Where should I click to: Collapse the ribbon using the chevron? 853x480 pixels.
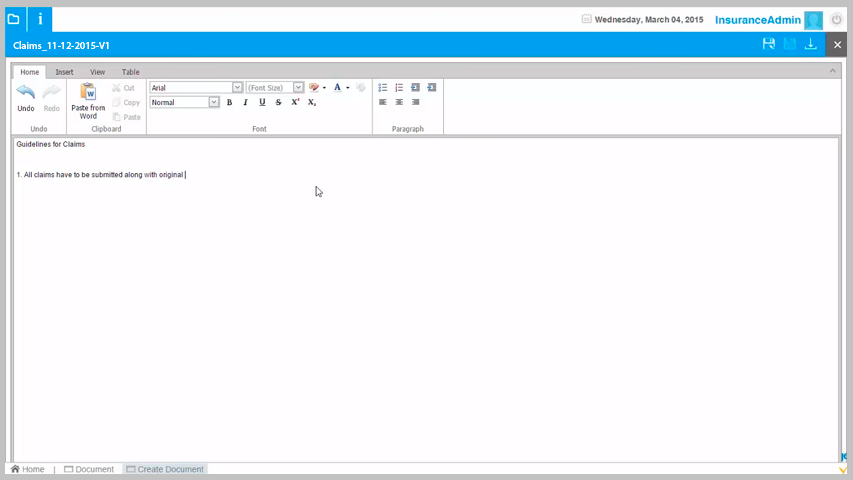coord(832,71)
